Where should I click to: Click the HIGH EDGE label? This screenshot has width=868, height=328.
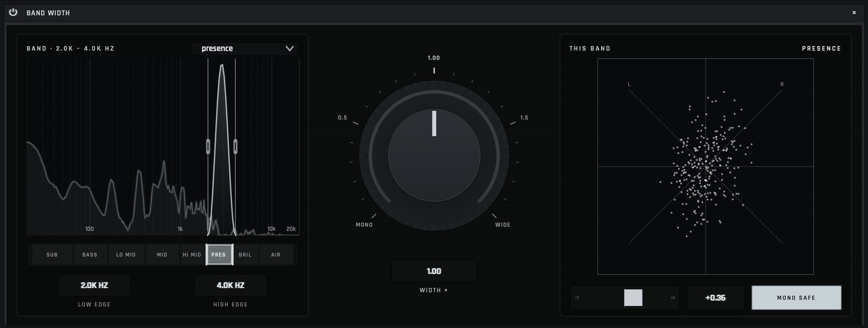(x=231, y=305)
